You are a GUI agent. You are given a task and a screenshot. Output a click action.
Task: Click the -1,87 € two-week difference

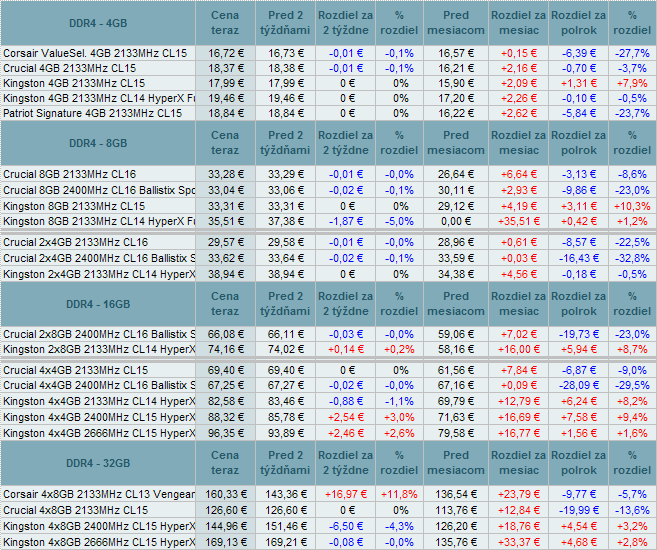click(346, 221)
